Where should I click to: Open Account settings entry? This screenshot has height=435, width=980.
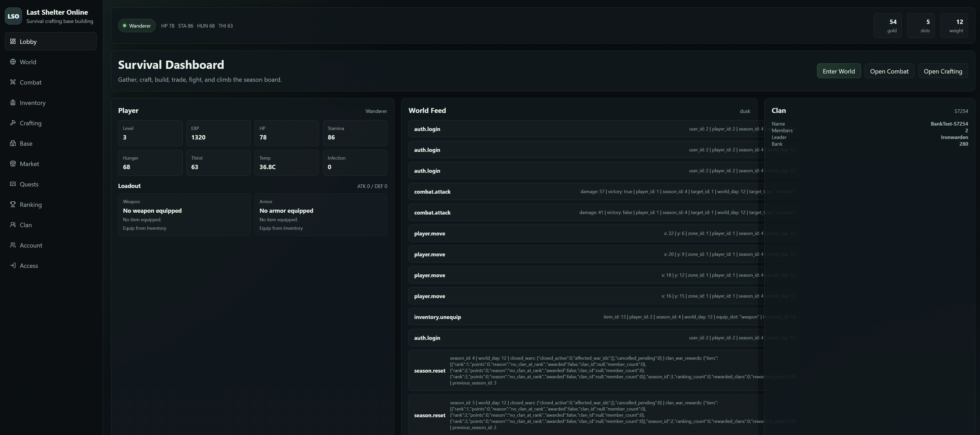[51, 245]
